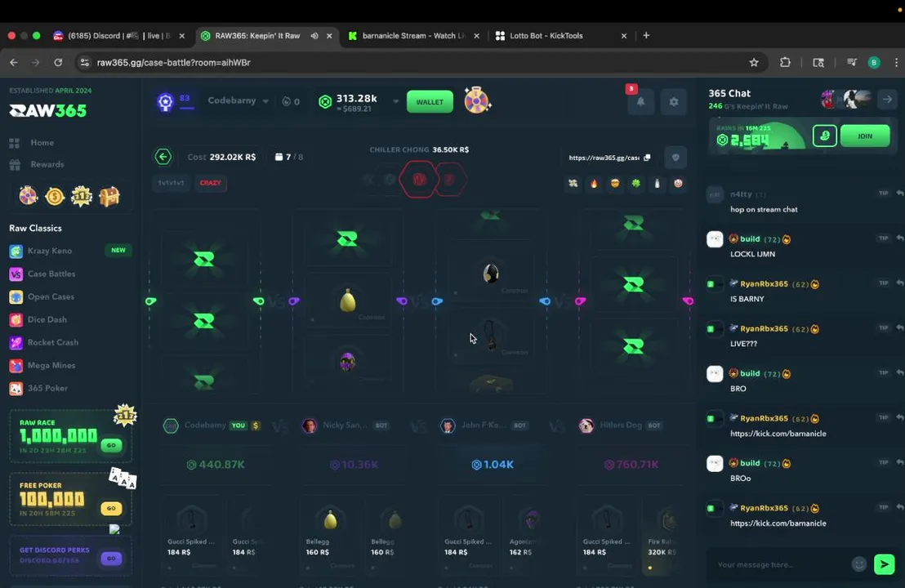Send the chat message with green arrow
The image size is (905, 588).
point(885,564)
